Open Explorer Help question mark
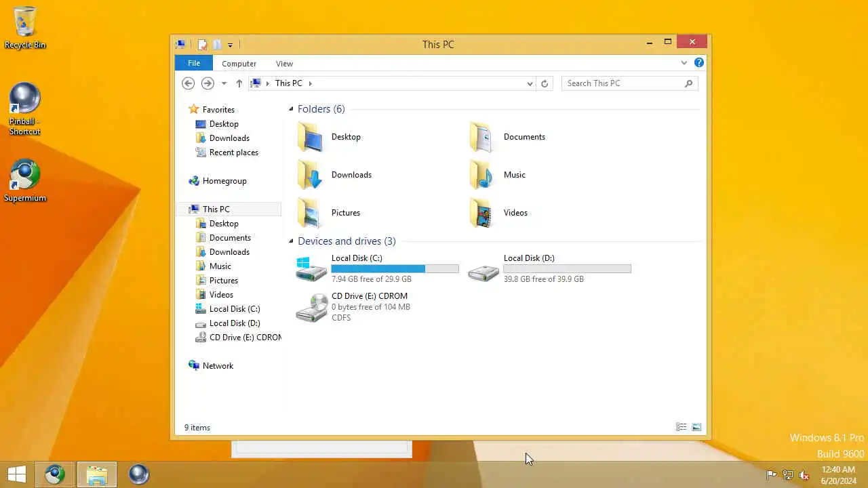This screenshot has height=488, width=868. (x=699, y=63)
